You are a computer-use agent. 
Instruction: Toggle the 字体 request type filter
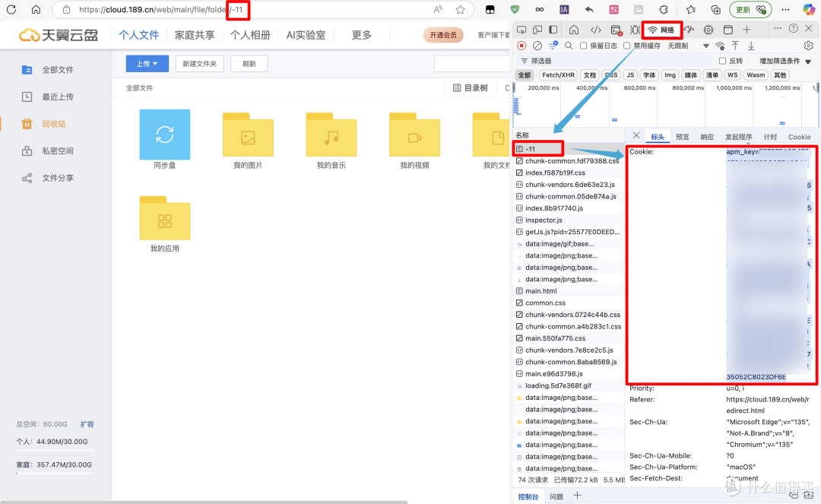pos(649,74)
